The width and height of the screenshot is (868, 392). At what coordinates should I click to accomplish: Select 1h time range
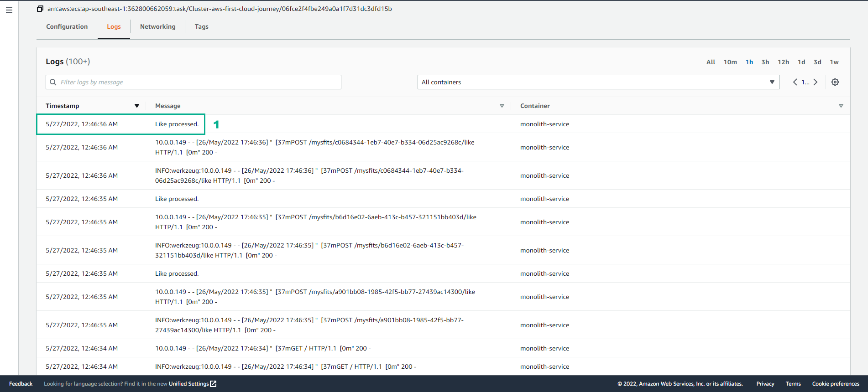pyautogui.click(x=749, y=62)
